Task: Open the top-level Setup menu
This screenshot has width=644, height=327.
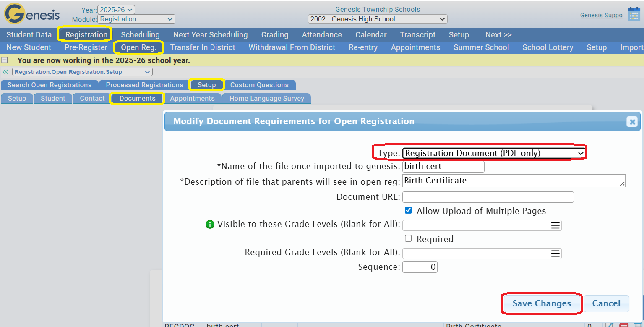Action: coord(459,35)
